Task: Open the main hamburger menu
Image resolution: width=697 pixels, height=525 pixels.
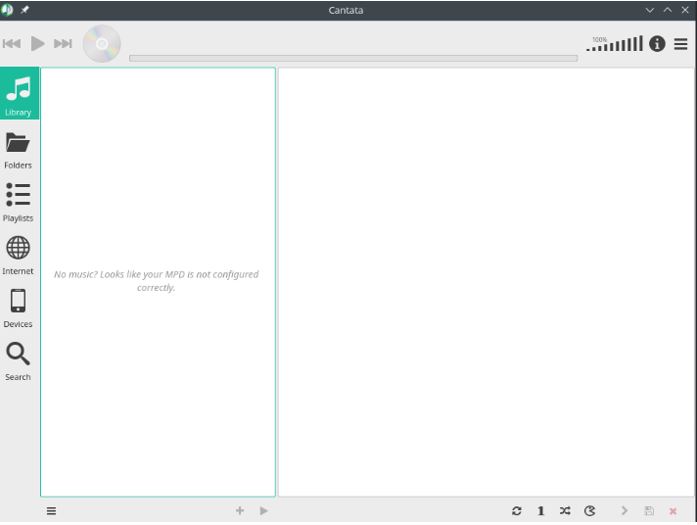Action: [681, 44]
